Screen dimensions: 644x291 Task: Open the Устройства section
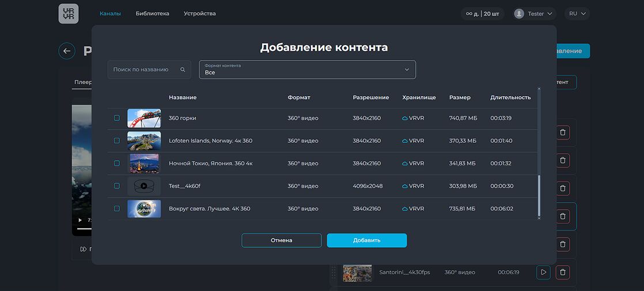(x=200, y=14)
